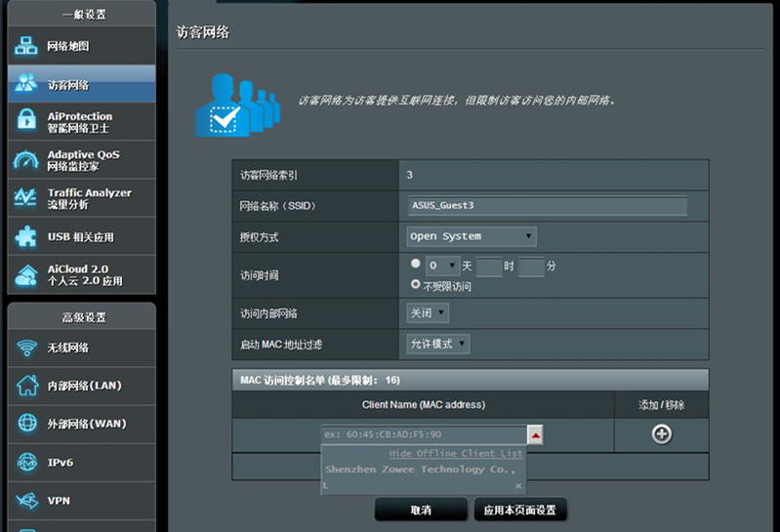Click the wireless (无线网络) Wi-Fi icon
Viewport: 780px width, 532px height.
tap(26, 348)
